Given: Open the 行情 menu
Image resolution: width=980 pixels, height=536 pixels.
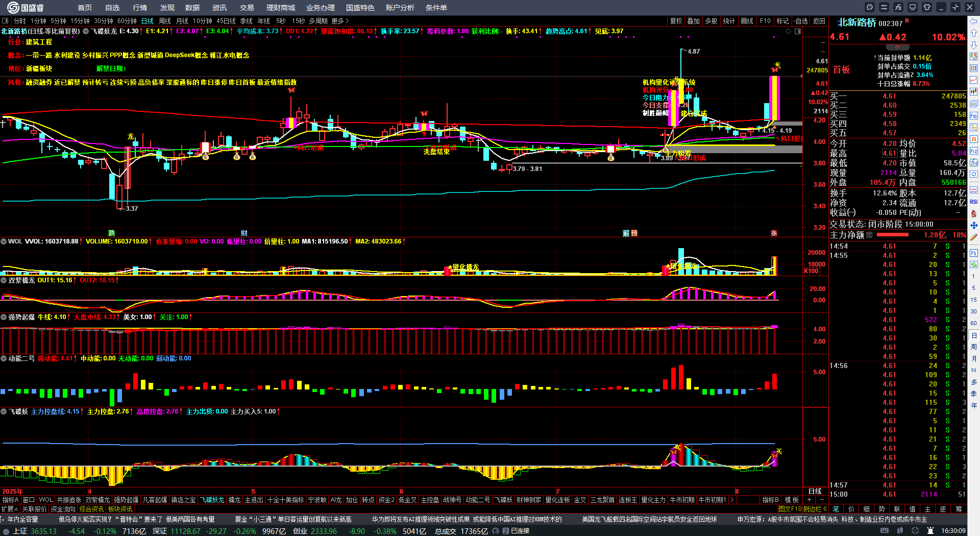Looking at the screenshot, I should point(140,8).
